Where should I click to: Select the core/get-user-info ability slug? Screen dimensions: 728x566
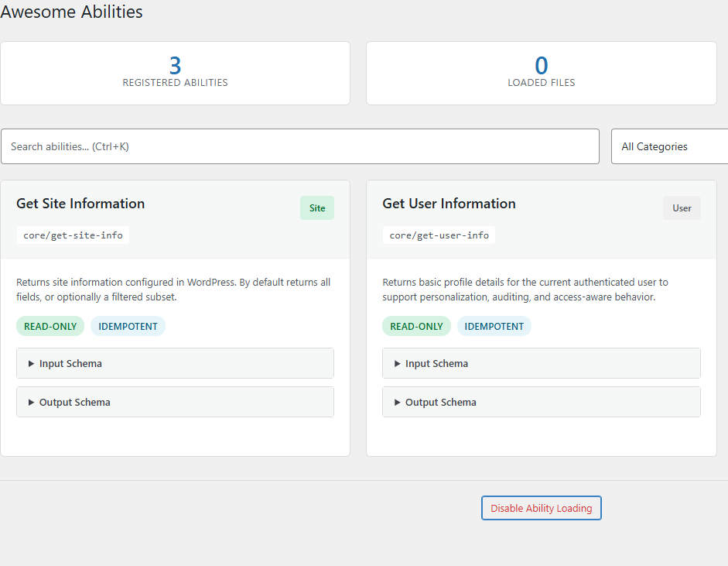(x=439, y=235)
